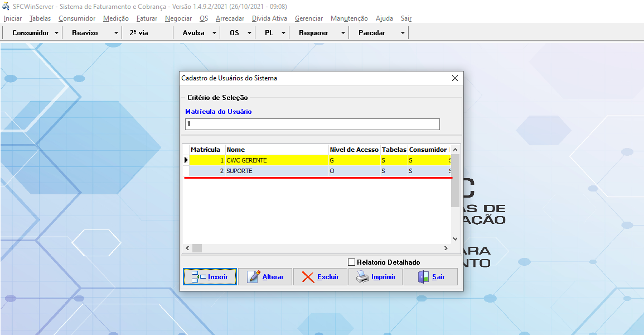Close the Cadastro de Usuários dialog
Screen dimensions: 644x335
(x=454, y=78)
